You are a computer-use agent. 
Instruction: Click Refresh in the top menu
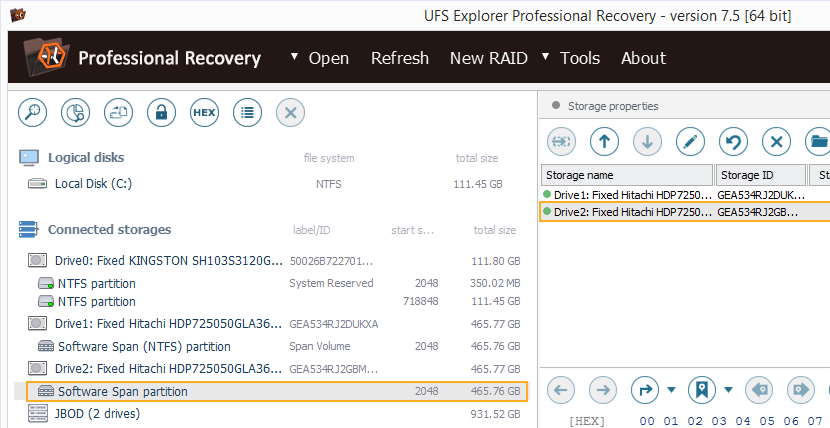coord(400,58)
